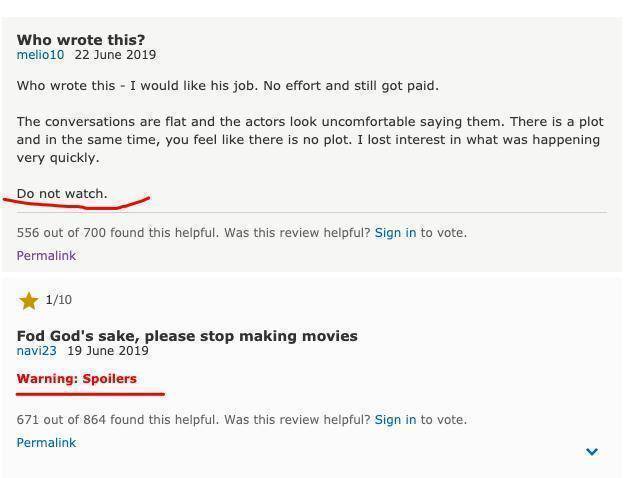629x478 pixels.
Task: Click the red underline beneath "Warning: Spoilers"
Action: tap(90, 394)
